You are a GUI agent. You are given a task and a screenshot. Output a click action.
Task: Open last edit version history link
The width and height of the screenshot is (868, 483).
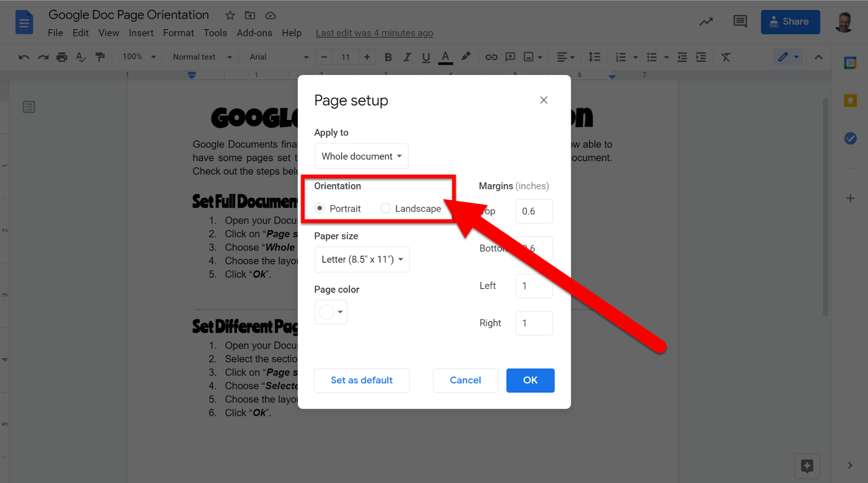click(374, 33)
